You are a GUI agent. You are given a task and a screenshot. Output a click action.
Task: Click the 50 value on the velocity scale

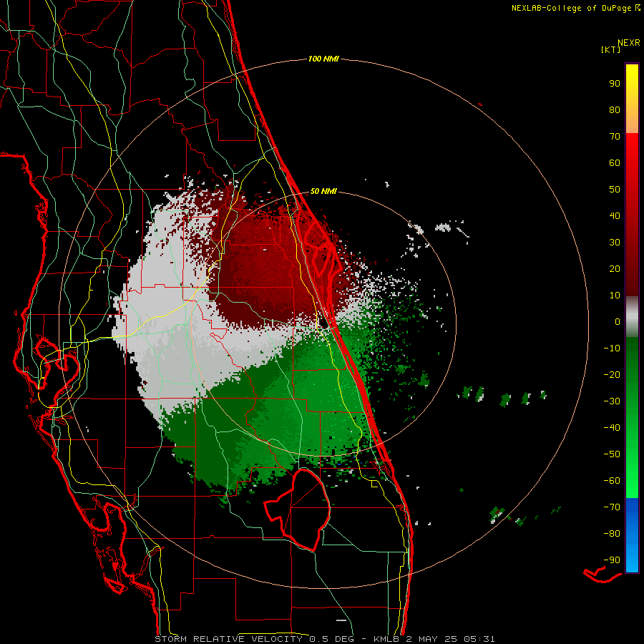(x=615, y=190)
